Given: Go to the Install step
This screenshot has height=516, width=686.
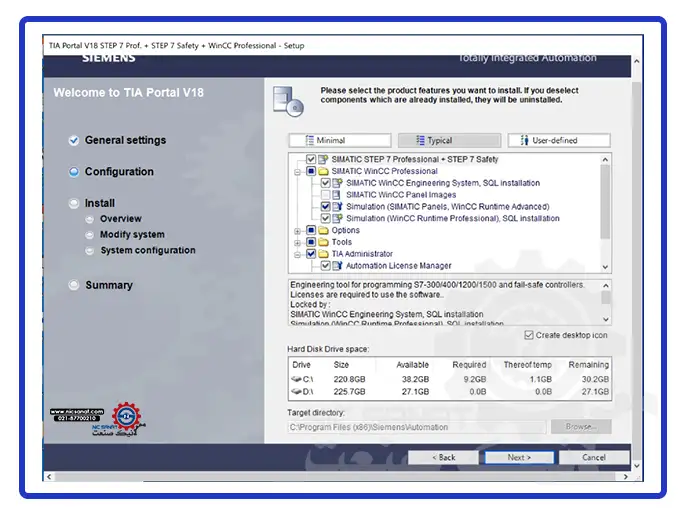Looking at the screenshot, I should coord(100,203).
